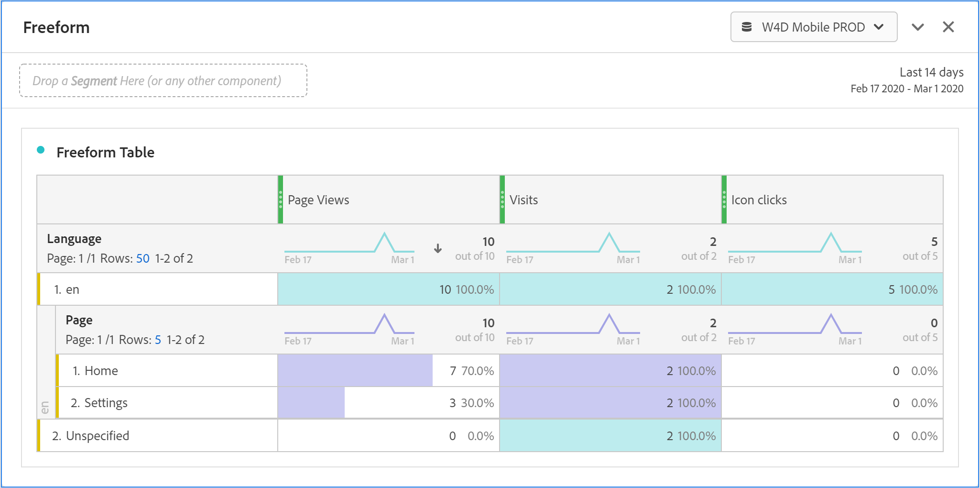980x488 pixels.
Task: Select the Unspecified language row
Action: coord(97,436)
